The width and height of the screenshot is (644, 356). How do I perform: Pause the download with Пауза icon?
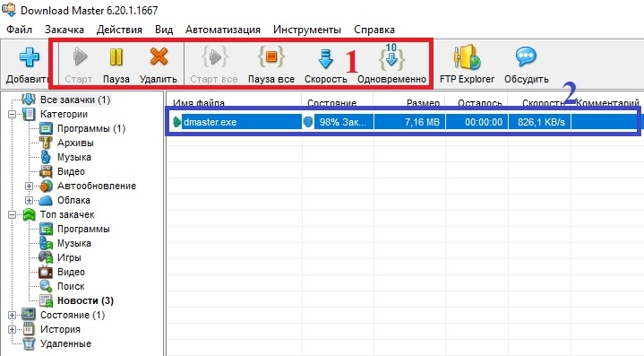point(116,57)
